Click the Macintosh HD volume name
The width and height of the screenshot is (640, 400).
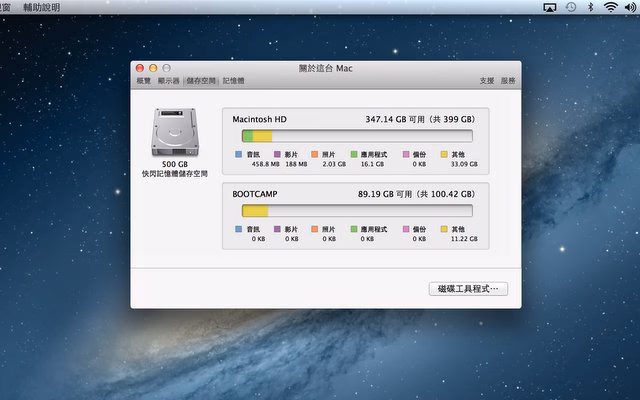coord(260,119)
